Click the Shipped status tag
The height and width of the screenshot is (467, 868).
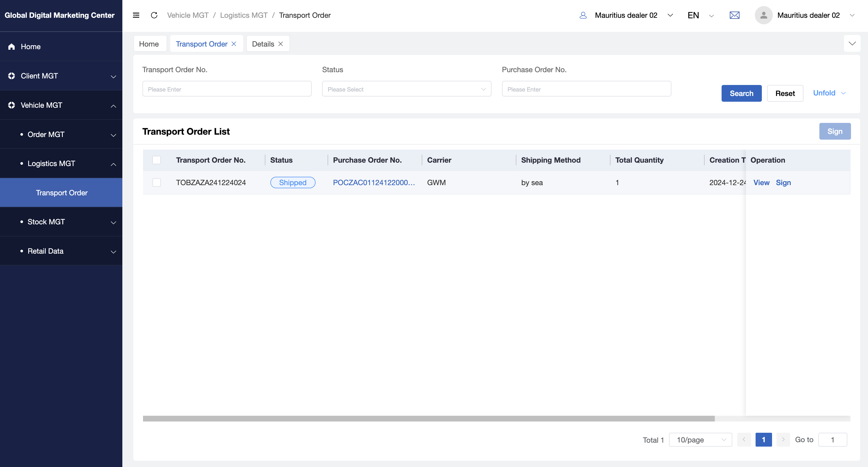coord(293,182)
